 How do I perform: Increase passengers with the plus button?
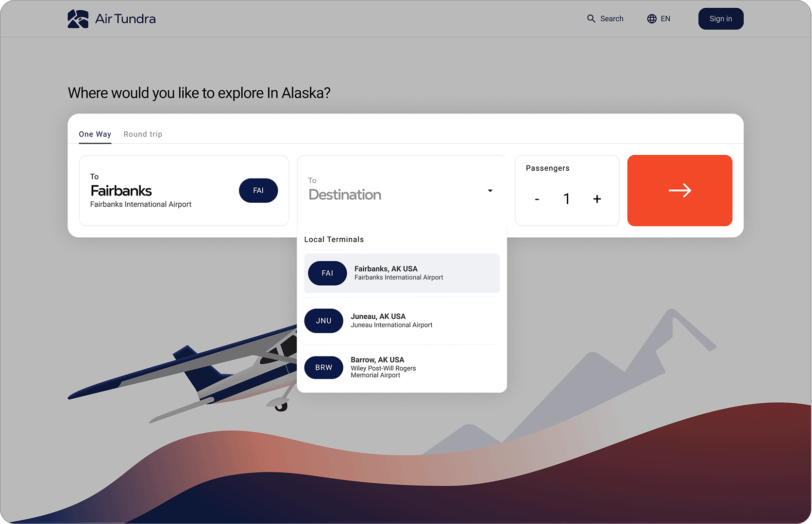coord(597,199)
